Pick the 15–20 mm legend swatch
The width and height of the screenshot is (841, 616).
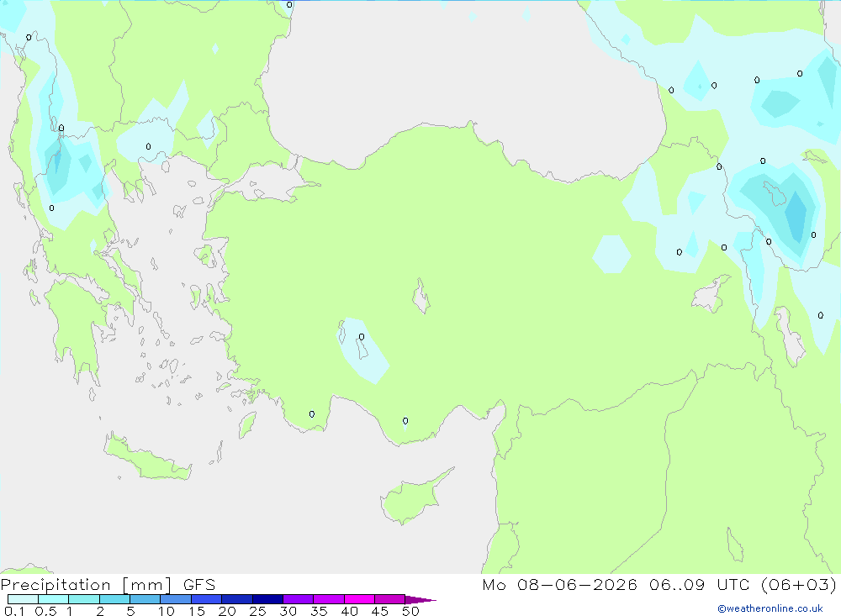[207, 599]
